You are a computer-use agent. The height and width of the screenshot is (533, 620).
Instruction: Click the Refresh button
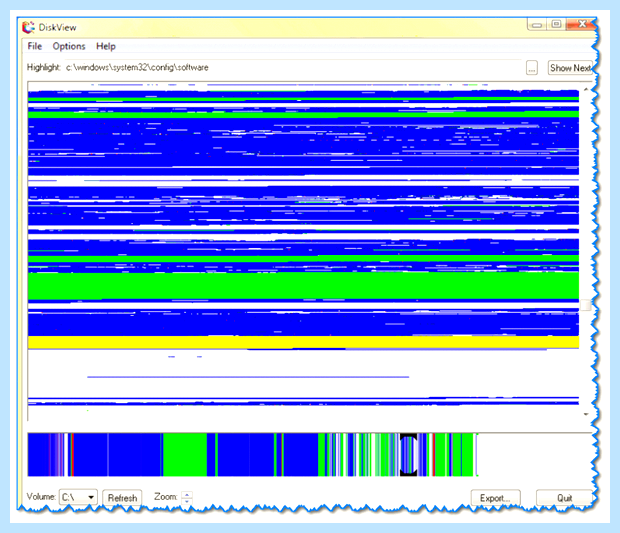122,498
